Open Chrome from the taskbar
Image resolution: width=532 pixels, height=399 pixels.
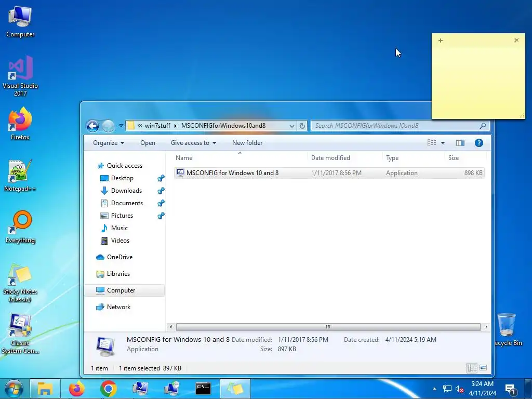pyautogui.click(x=109, y=389)
